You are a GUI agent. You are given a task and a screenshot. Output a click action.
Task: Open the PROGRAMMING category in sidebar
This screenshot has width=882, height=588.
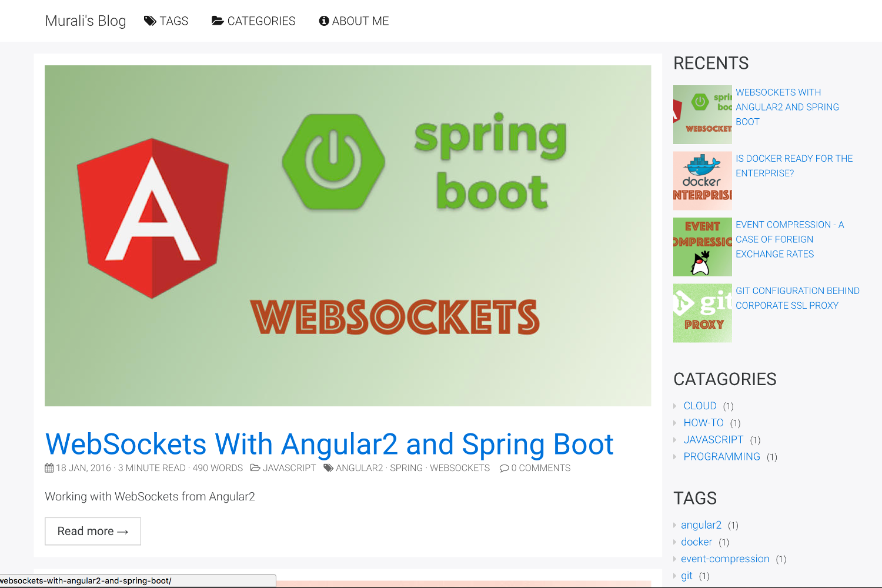(721, 457)
